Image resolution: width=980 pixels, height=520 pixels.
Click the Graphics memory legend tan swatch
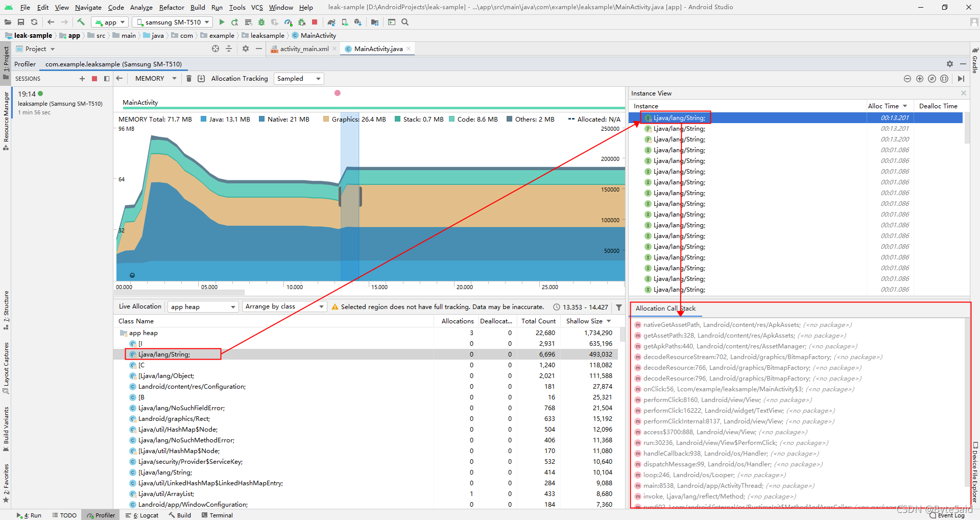326,119
